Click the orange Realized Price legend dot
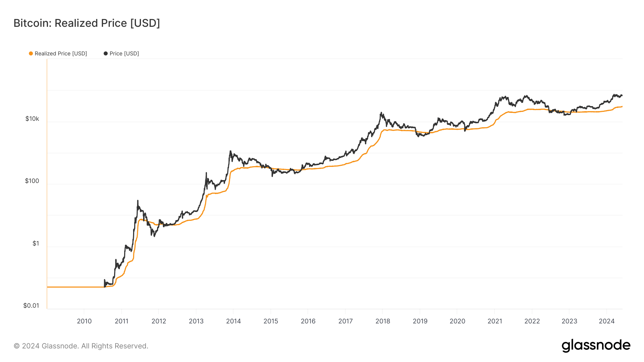The image size is (644, 362). [31, 54]
